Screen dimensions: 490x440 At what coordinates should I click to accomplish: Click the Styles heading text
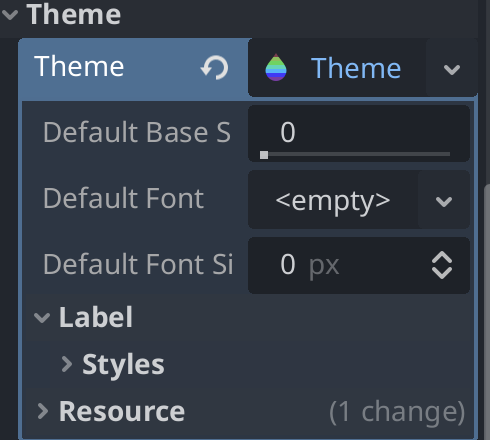point(123,365)
